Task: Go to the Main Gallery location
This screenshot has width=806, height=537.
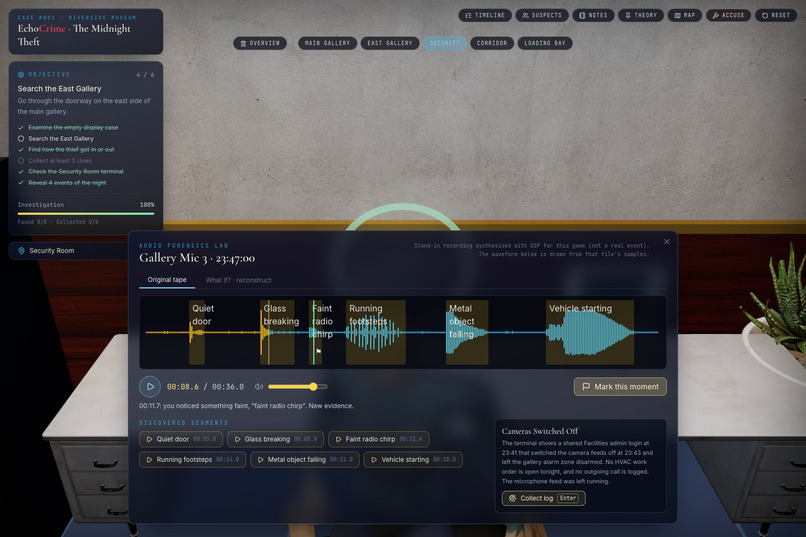Action: (x=327, y=43)
